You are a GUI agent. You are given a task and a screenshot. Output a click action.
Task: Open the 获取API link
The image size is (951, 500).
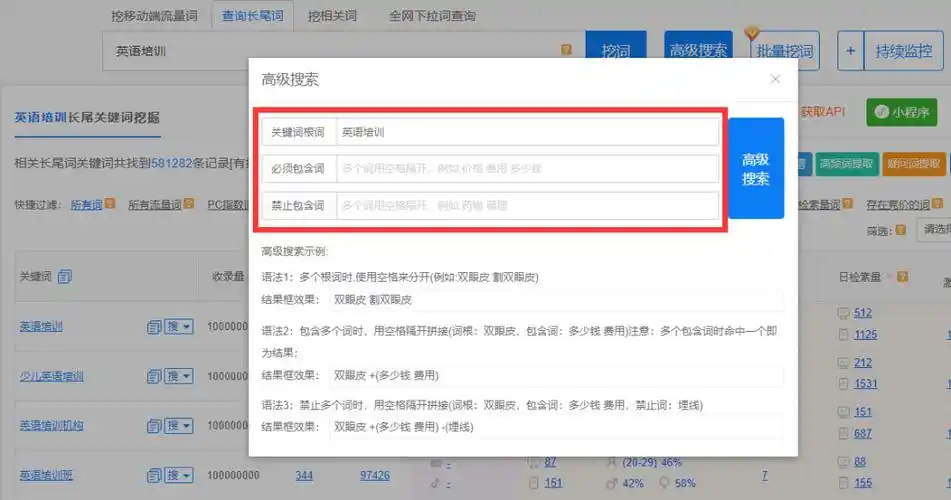[822, 112]
